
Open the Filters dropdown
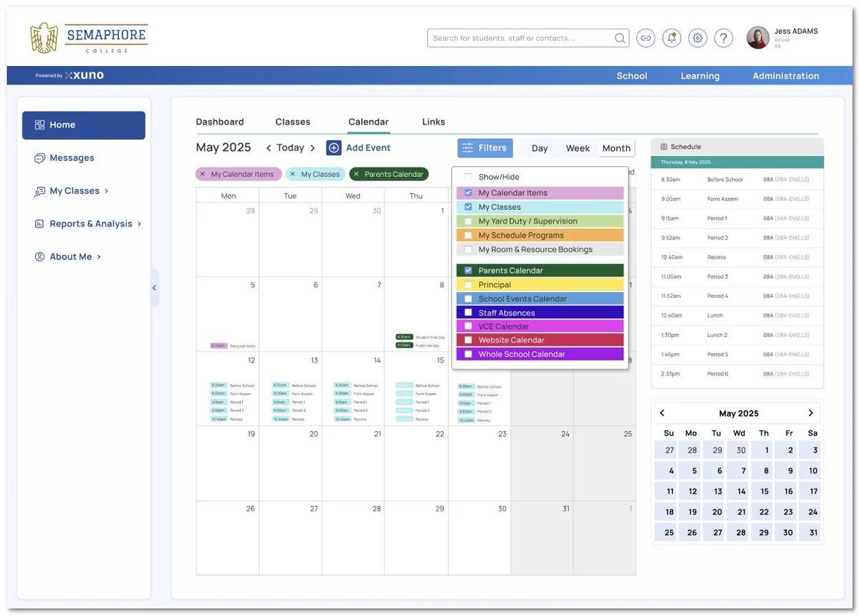point(485,148)
